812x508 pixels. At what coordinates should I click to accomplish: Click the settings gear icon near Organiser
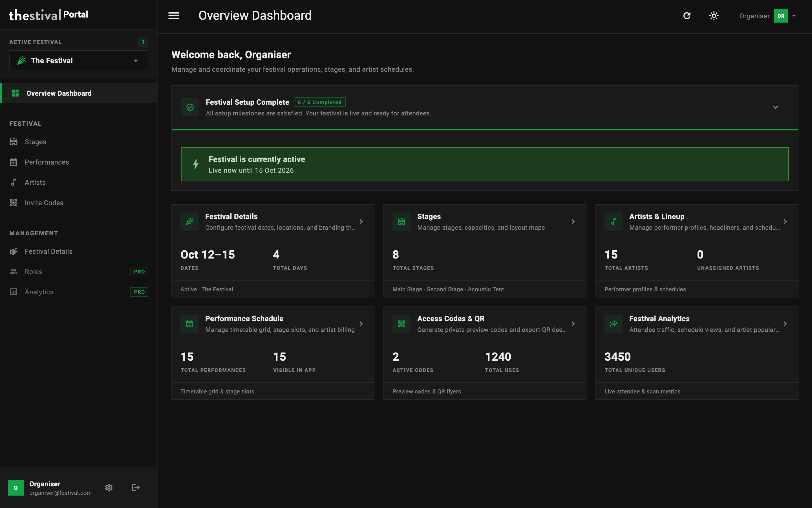[x=109, y=487]
